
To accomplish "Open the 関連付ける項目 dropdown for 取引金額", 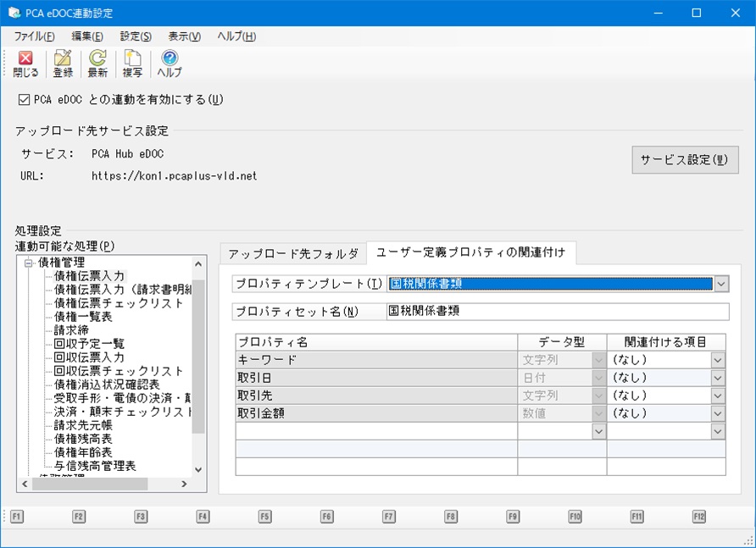I will tap(717, 413).
